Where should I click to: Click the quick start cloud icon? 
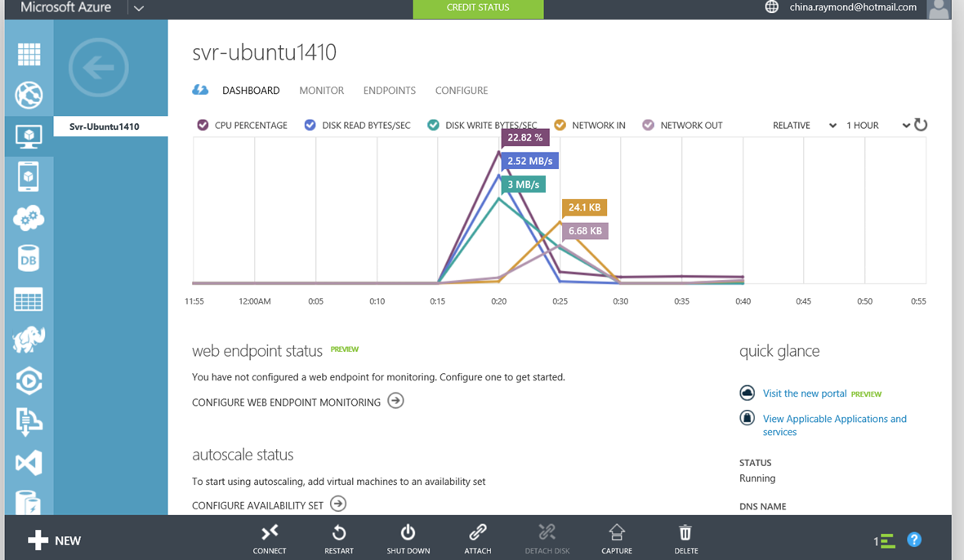point(200,91)
